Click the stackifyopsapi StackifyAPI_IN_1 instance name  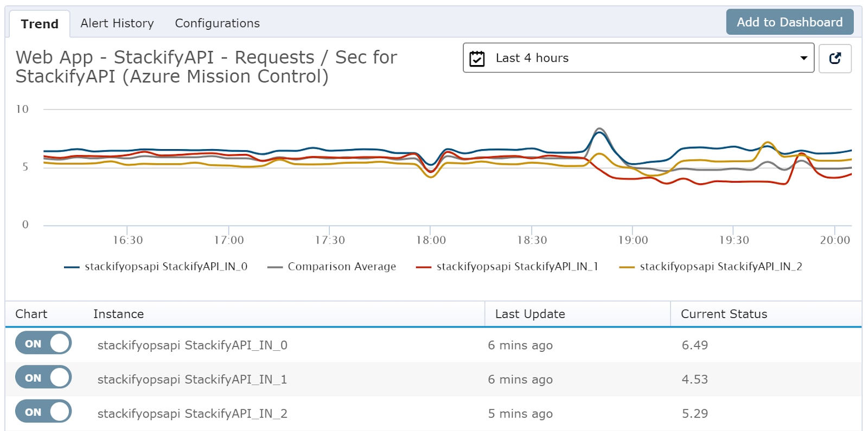(193, 379)
